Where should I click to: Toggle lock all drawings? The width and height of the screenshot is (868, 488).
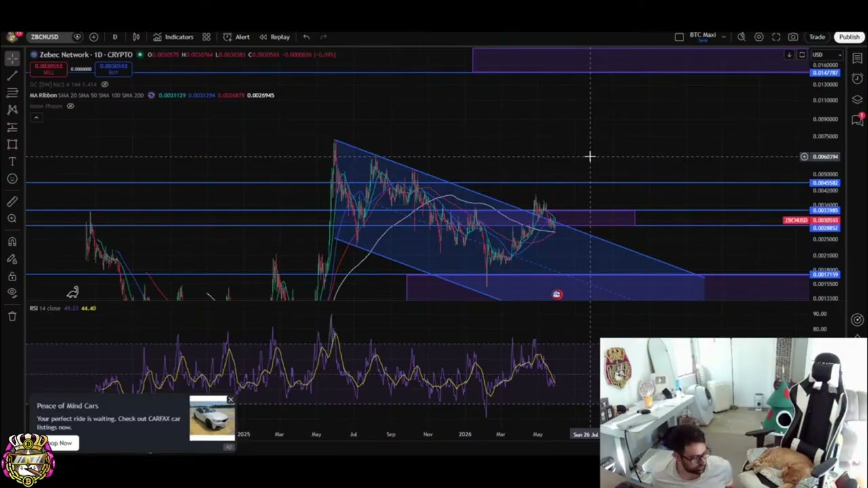coord(12,276)
